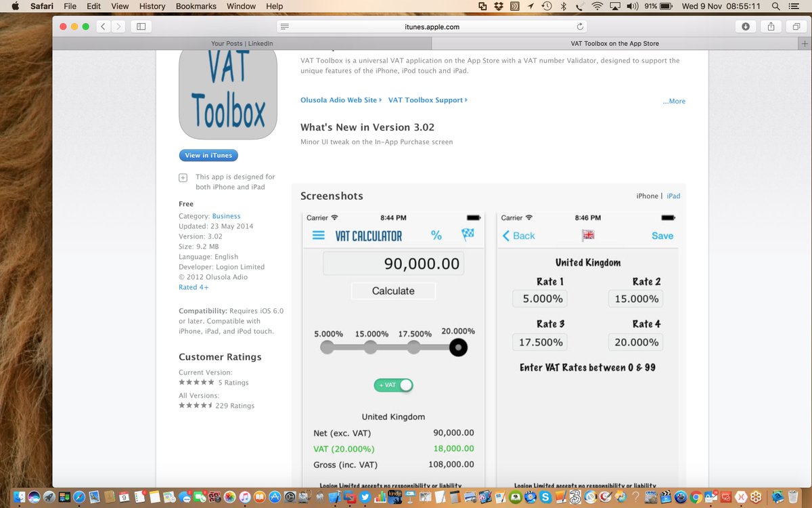Reload the page using the refresh icon
812x508 pixels.
(x=580, y=26)
